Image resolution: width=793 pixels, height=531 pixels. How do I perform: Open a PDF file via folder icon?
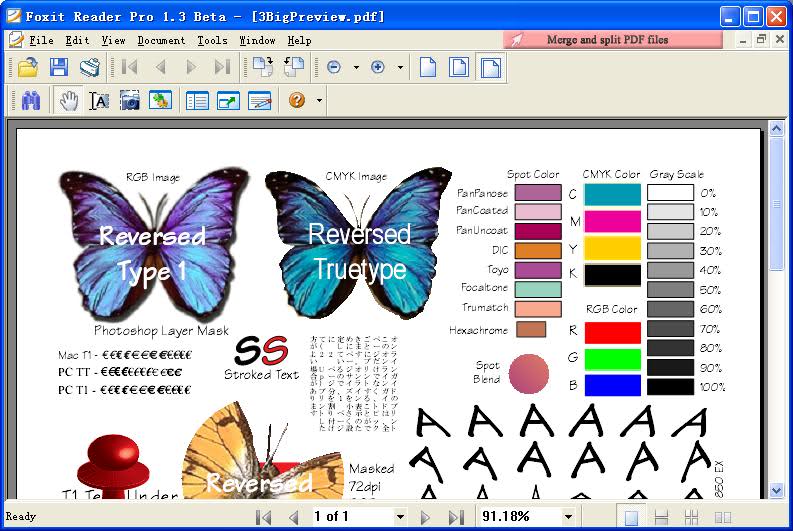28,67
